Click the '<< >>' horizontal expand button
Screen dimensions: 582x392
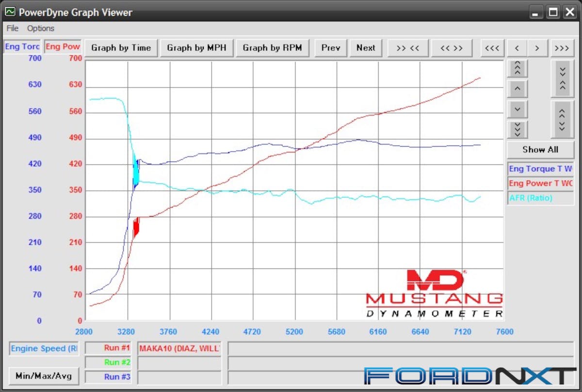451,48
